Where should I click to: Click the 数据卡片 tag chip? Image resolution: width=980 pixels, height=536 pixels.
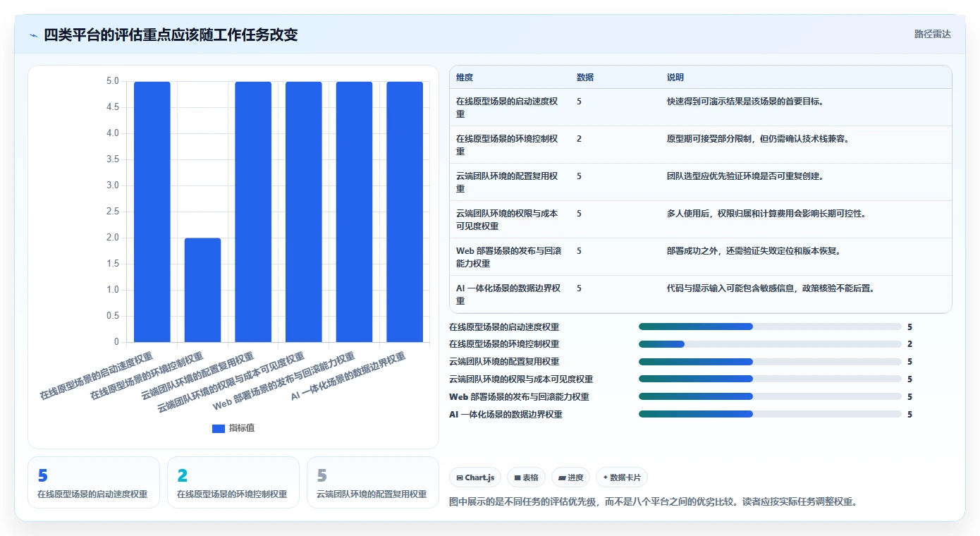[x=622, y=477]
